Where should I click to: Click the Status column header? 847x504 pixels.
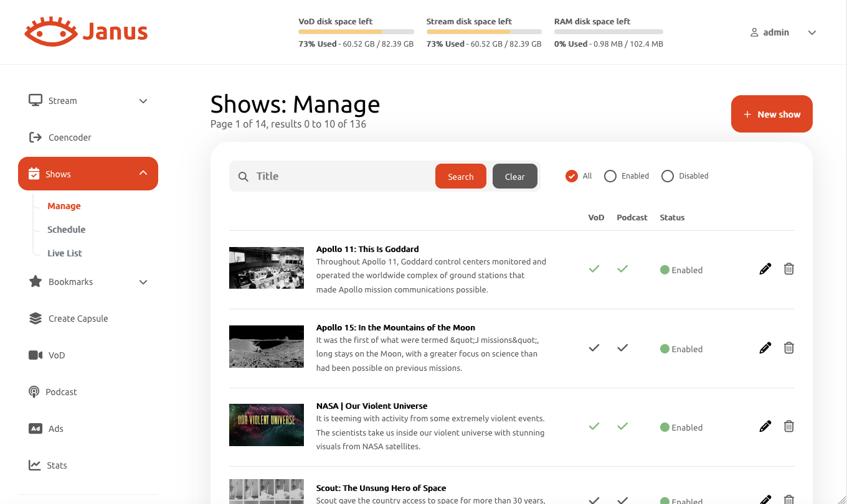pos(672,217)
